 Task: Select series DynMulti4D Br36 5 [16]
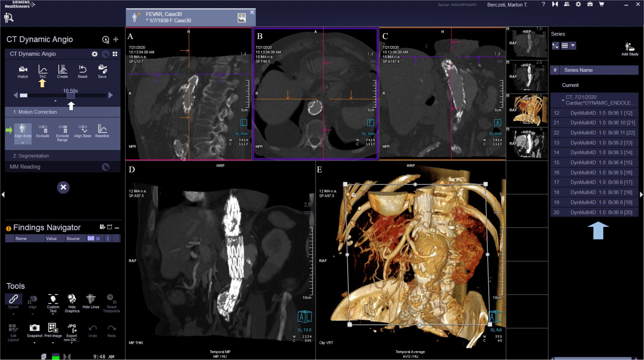[x=601, y=172]
